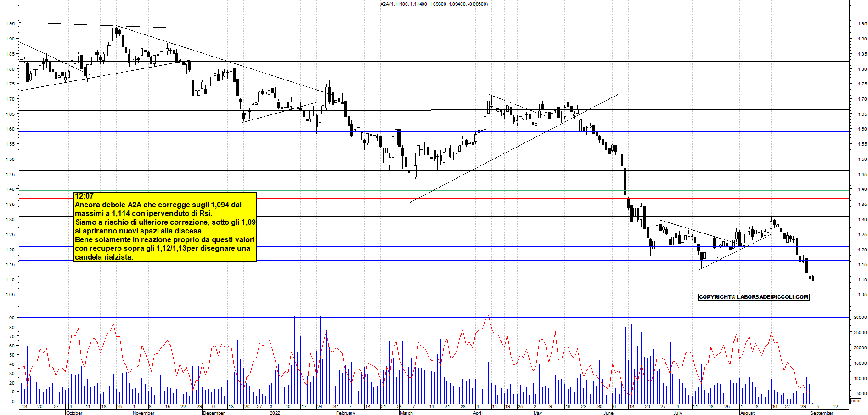868x415 pixels.
Task: Click the May month label on time axis
Action: (x=537, y=413)
